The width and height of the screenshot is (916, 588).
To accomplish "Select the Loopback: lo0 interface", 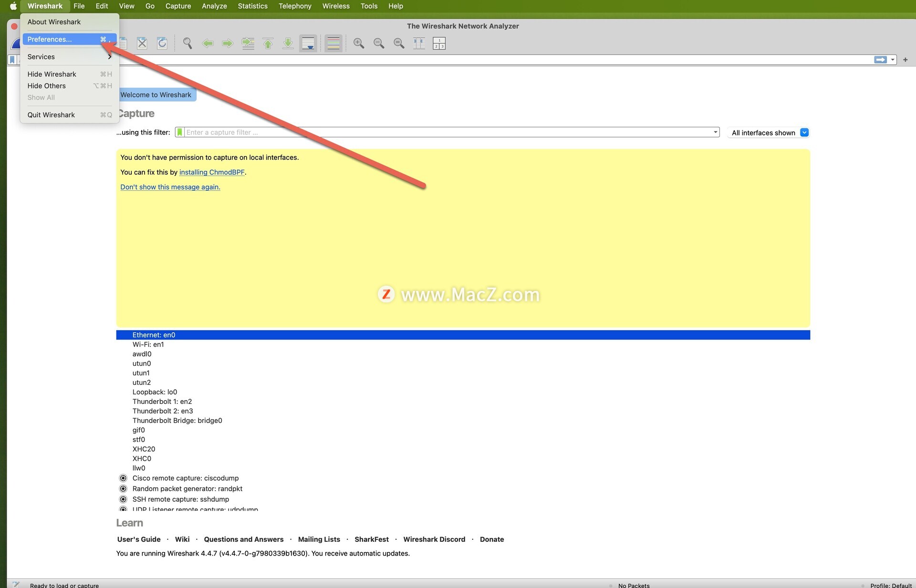I will pyautogui.click(x=463, y=392).
